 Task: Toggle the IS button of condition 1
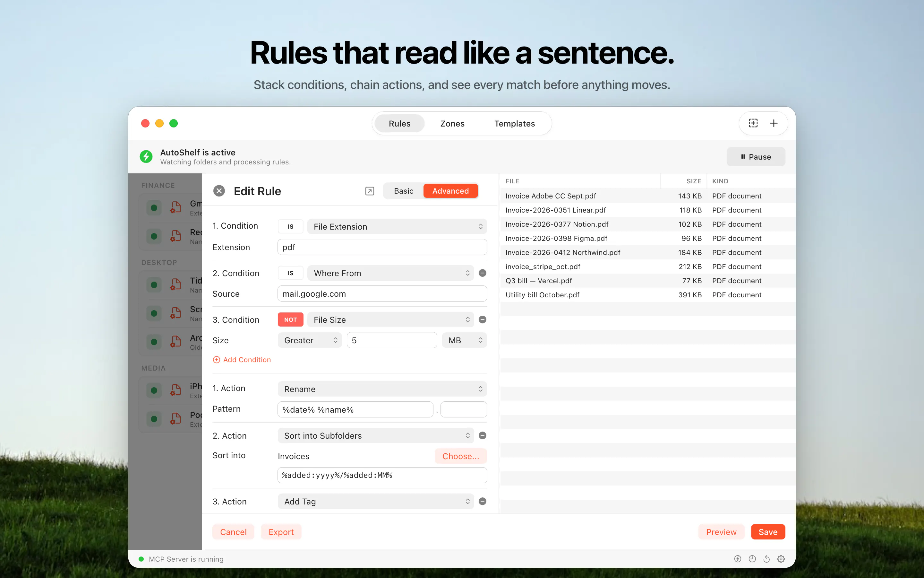point(290,226)
